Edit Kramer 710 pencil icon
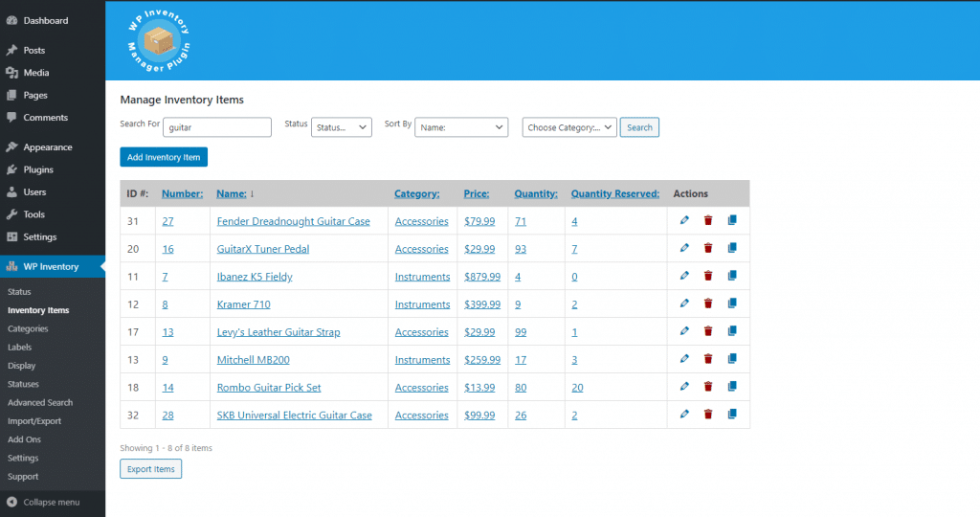The width and height of the screenshot is (980, 517). tap(684, 303)
